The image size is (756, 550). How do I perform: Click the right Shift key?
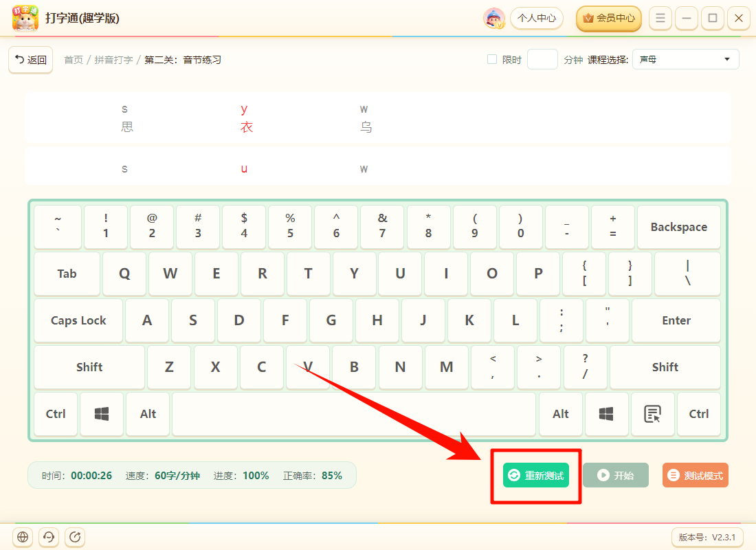pos(665,367)
